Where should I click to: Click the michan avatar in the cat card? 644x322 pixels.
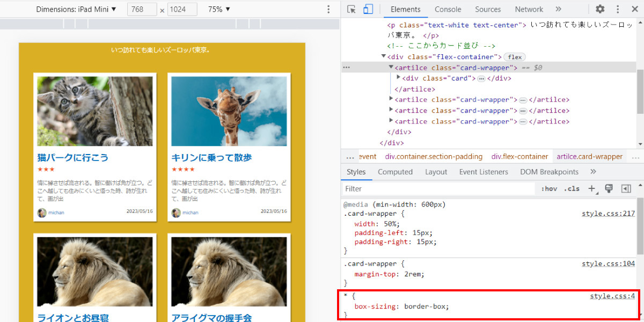42,213
